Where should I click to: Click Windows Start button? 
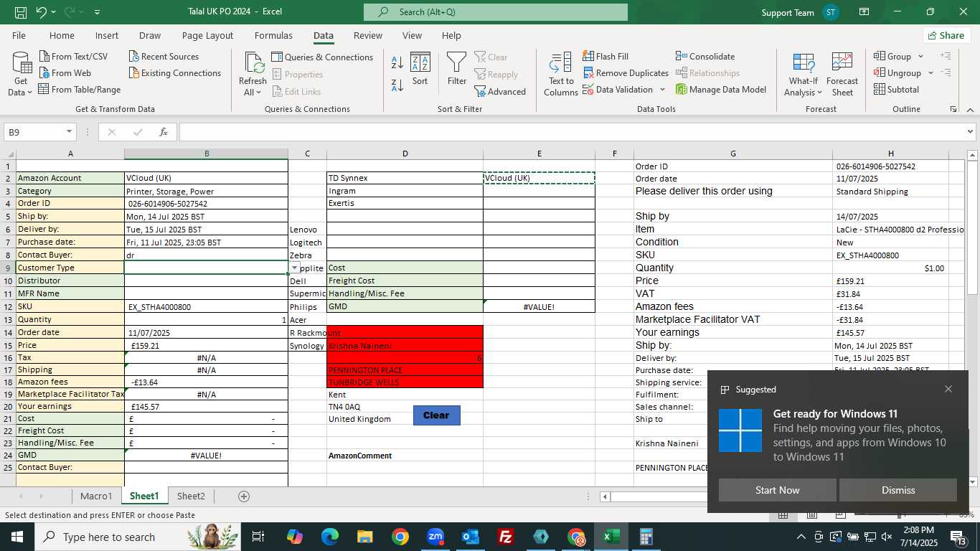click(x=17, y=537)
